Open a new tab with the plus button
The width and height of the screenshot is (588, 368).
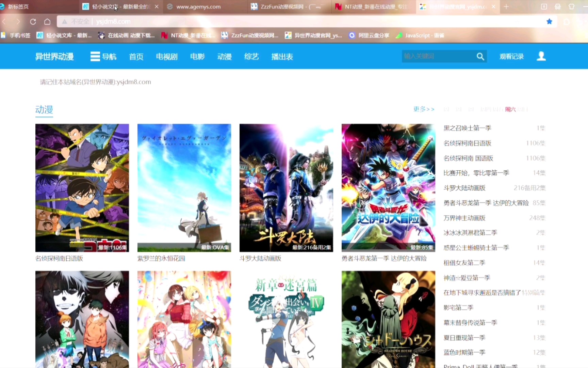506,6
